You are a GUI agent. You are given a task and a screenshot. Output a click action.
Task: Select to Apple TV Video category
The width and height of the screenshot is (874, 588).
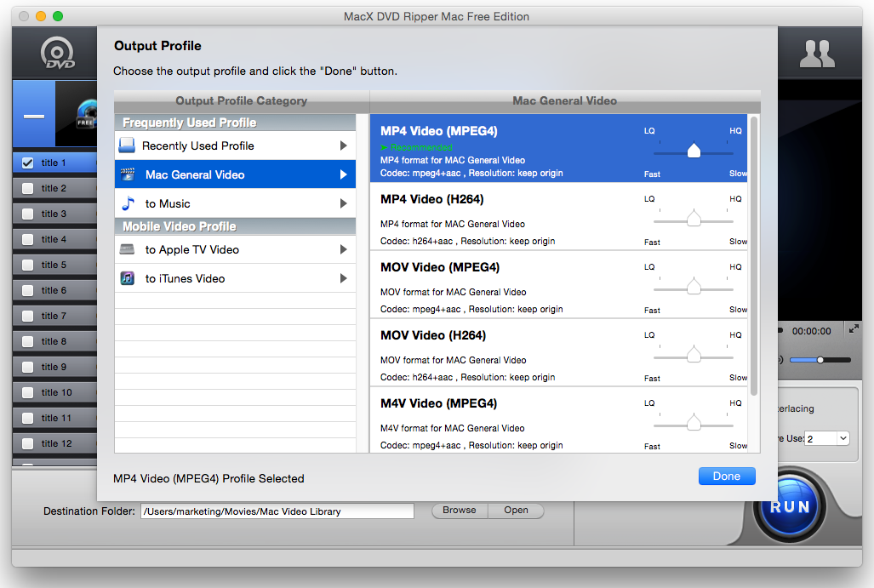pos(235,249)
